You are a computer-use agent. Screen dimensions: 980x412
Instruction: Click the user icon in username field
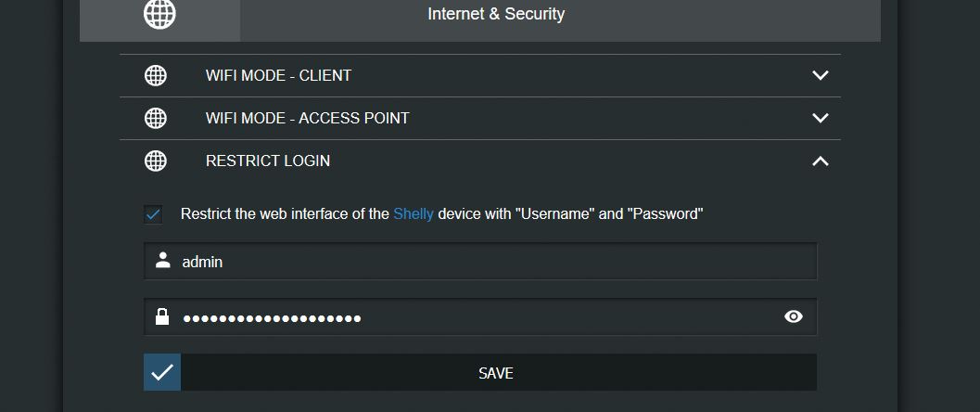163,261
